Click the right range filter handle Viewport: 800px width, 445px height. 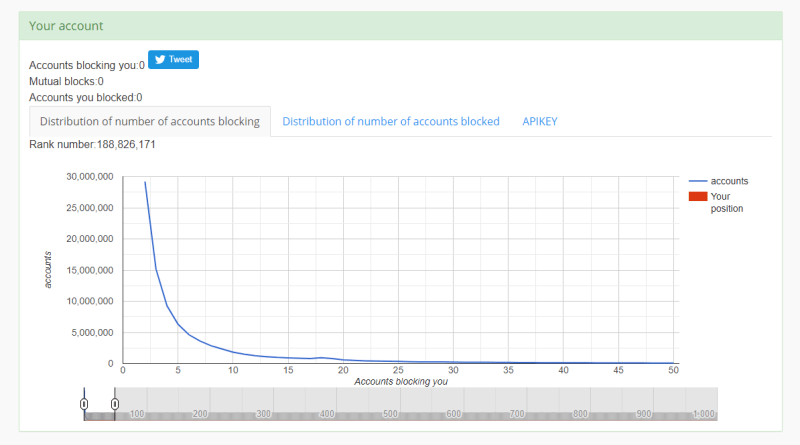(x=115, y=403)
